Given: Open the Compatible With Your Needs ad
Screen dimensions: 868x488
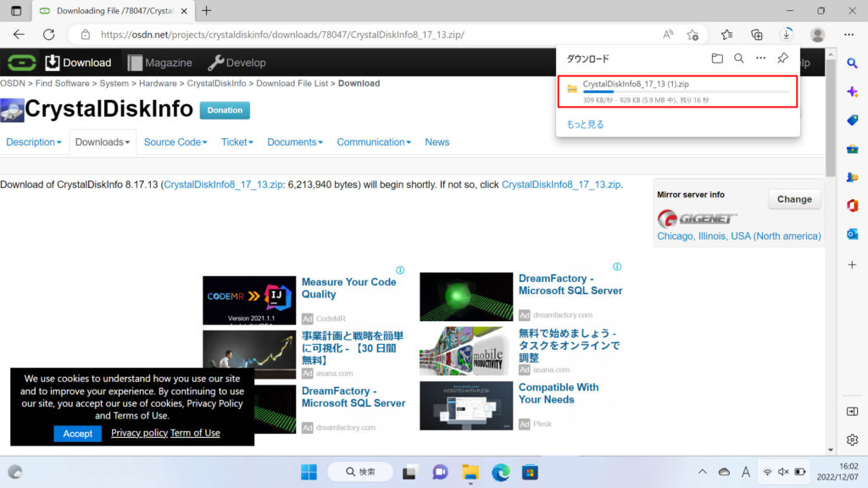Looking at the screenshot, I should [x=559, y=393].
